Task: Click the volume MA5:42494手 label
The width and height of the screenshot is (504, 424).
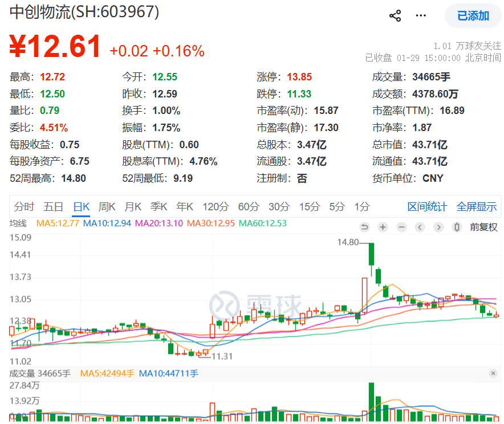Action: pos(107,374)
